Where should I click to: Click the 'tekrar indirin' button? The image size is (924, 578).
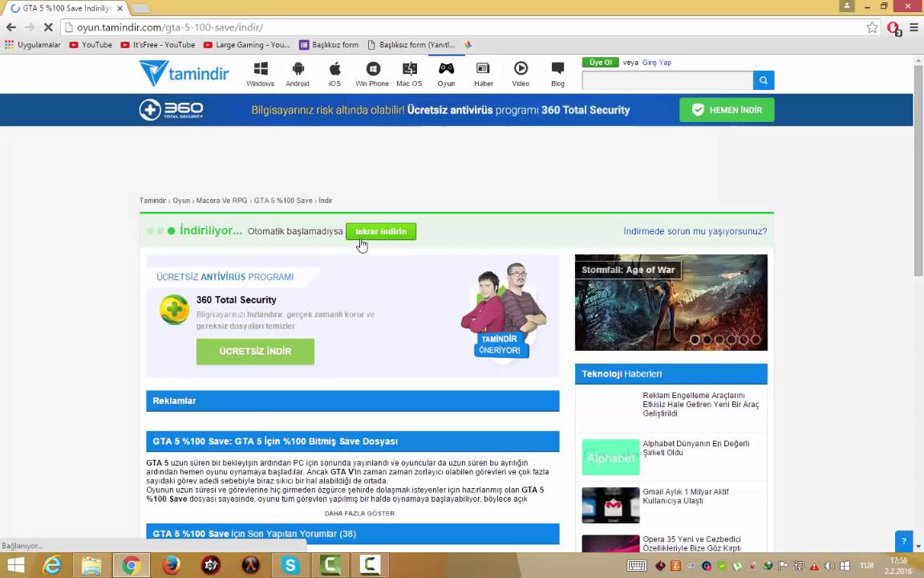tap(381, 231)
